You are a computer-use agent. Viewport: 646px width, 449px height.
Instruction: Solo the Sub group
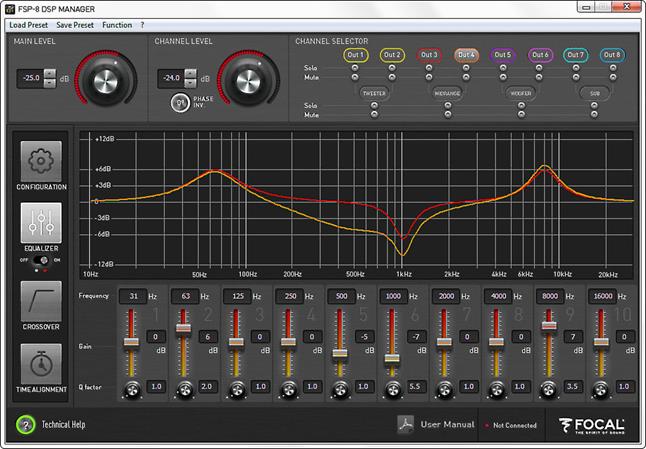(594, 105)
